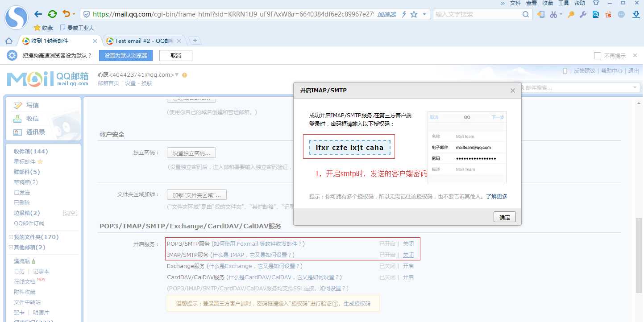The height and width of the screenshot is (322, 644).
Task: Click the skin shirt icon in title bar
Action: 595,3
